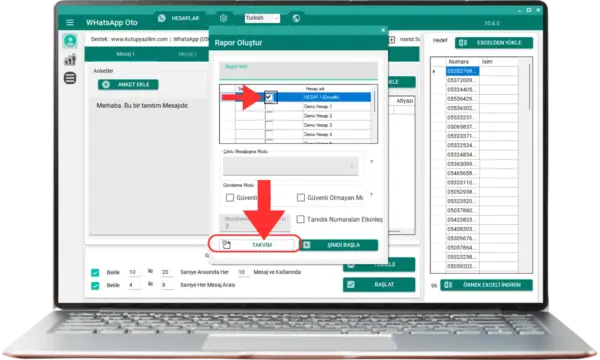Enable the Güvenli Olmayan mode checkbox
600x360 pixels.
[x=301, y=197]
